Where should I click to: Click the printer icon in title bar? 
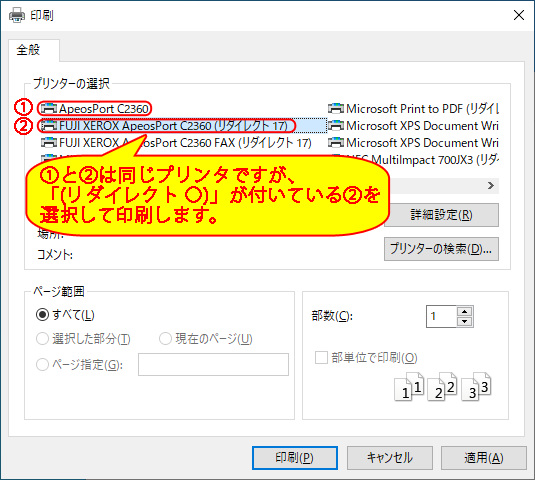[17, 15]
